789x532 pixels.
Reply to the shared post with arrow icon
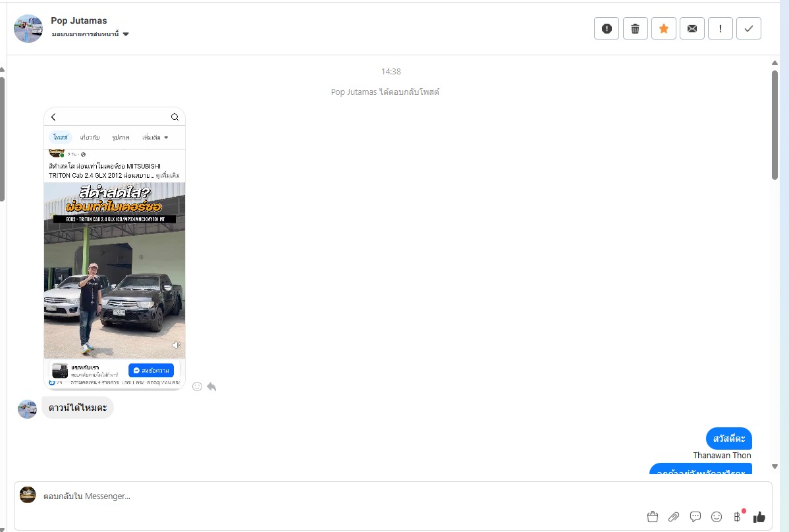[x=211, y=386]
